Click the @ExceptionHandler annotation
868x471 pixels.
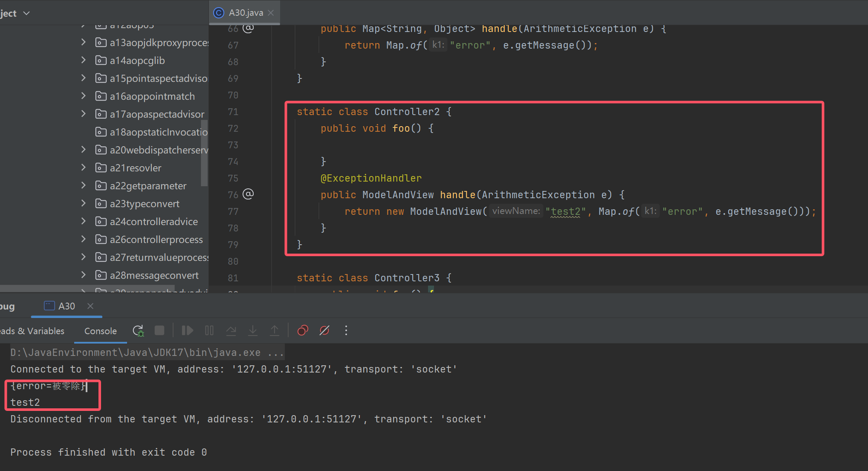pos(371,178)
